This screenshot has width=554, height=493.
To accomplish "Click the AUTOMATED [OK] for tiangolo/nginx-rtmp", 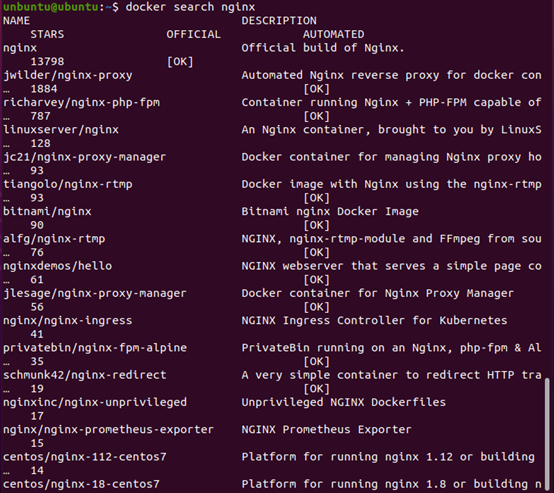I will click(x=317, y=198).
